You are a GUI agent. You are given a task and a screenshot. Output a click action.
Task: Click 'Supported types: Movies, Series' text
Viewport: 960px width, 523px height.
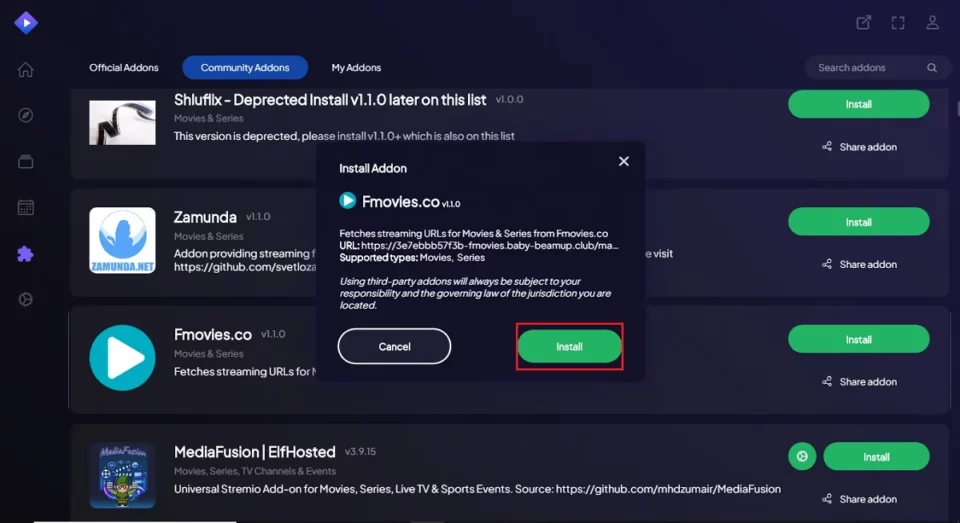pos(412,258)
